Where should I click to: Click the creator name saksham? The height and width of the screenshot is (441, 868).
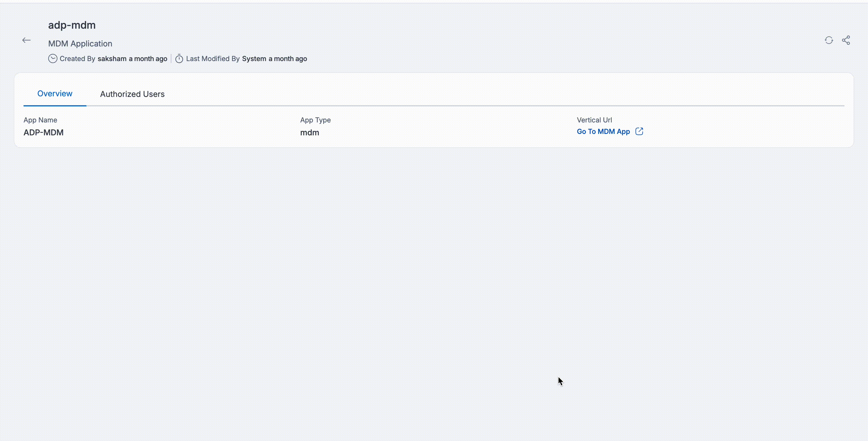click(112, 58)
